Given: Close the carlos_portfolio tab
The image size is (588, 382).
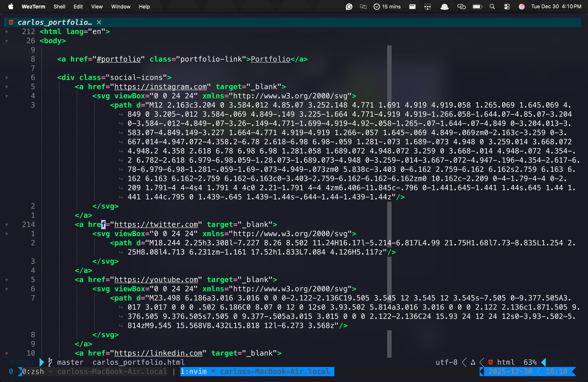Looking at the screenshot, I should pyautogui.click(x=99, y=22).
